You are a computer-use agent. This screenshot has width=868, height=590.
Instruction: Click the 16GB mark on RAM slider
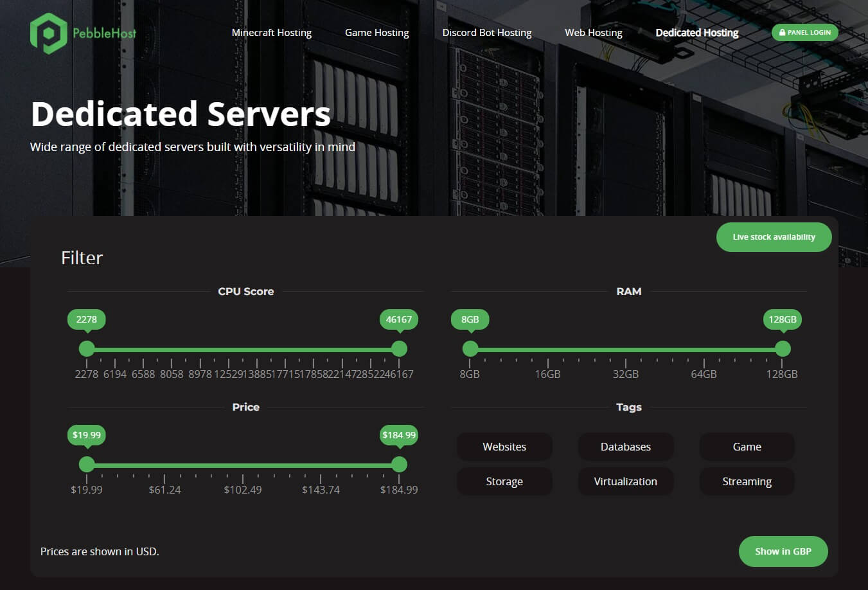(x=548, y=374)
